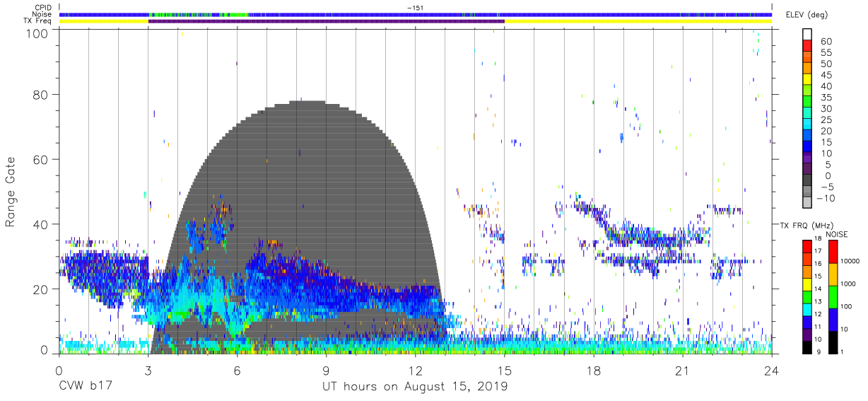
Task: Select the 'TX Freq' row label
Action: [x=37, y=21]
